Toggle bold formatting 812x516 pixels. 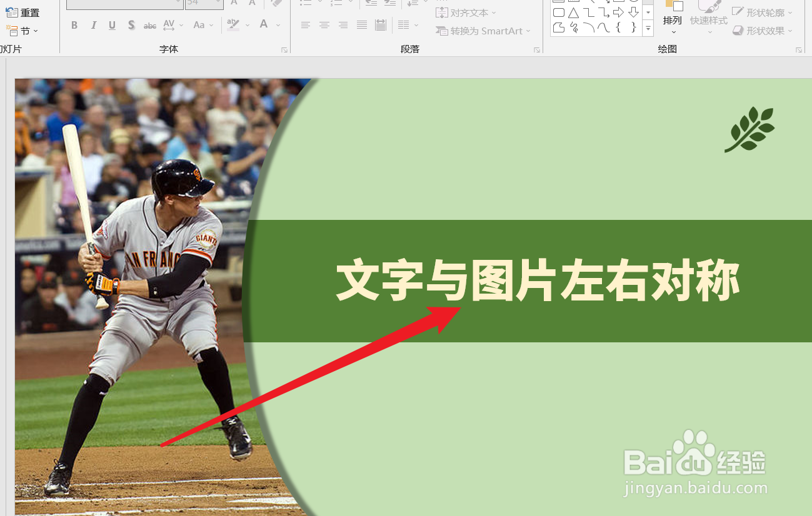click(74, 25)
